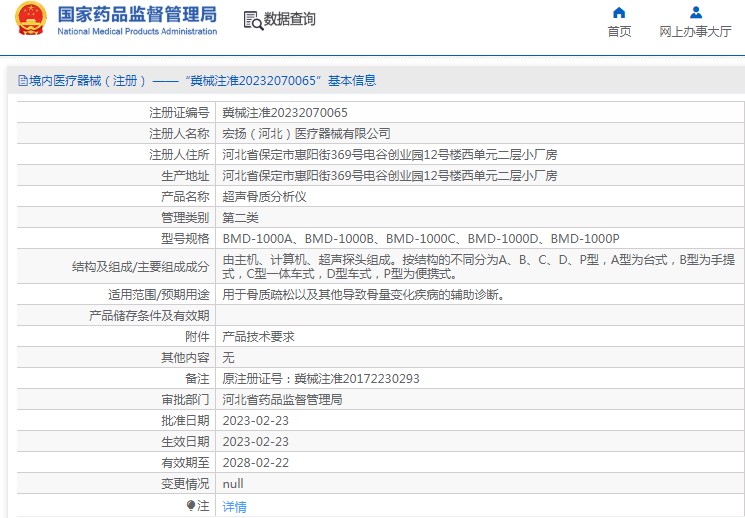Click the national emblem logo

click(x=31, y=19)
